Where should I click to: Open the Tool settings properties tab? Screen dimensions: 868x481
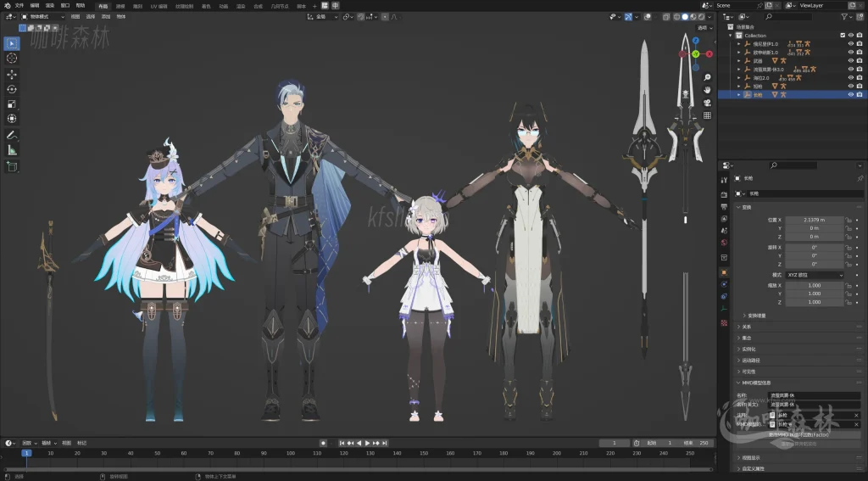[x=724, y=180]
